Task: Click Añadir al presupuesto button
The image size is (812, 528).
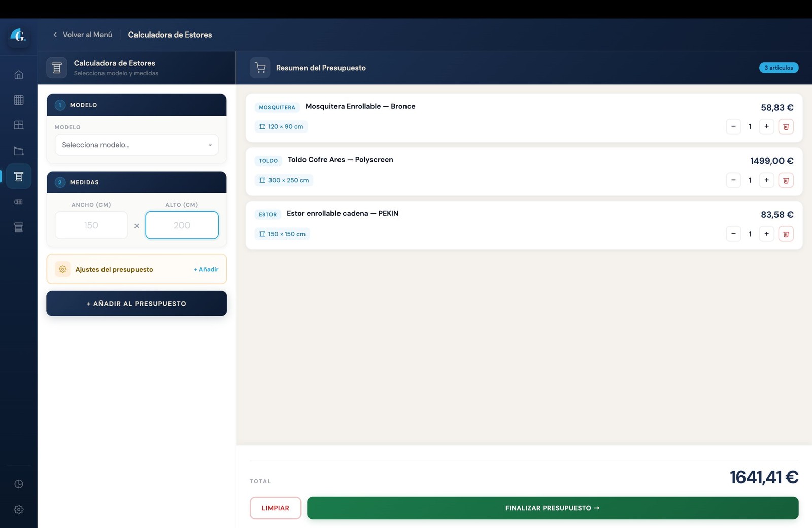Action: pos(137,304)
